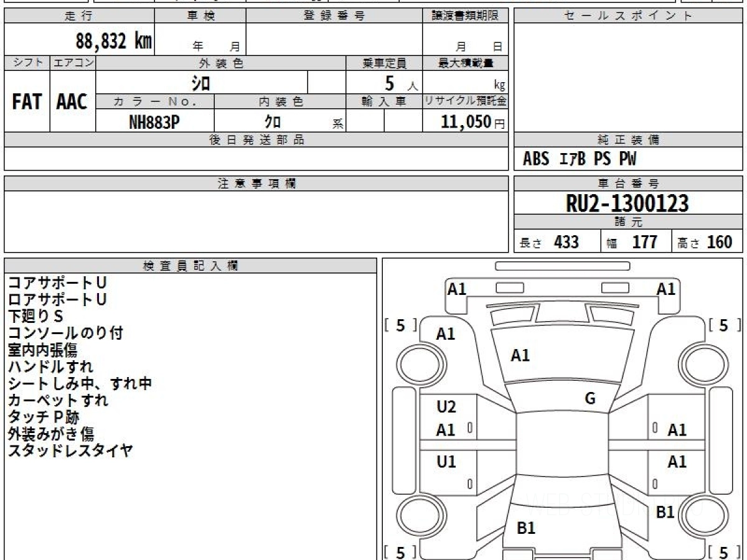Click the 純正装備 header

click(x=629, y=140)
